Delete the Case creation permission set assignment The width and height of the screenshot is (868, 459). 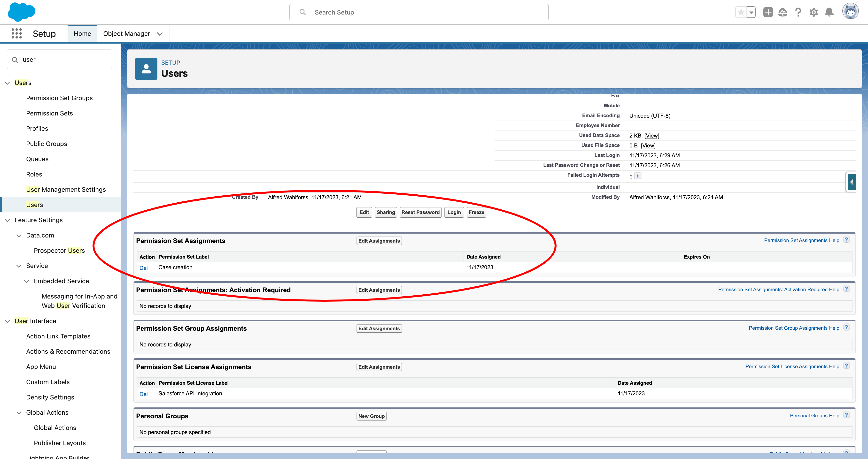tap(144, 268)
